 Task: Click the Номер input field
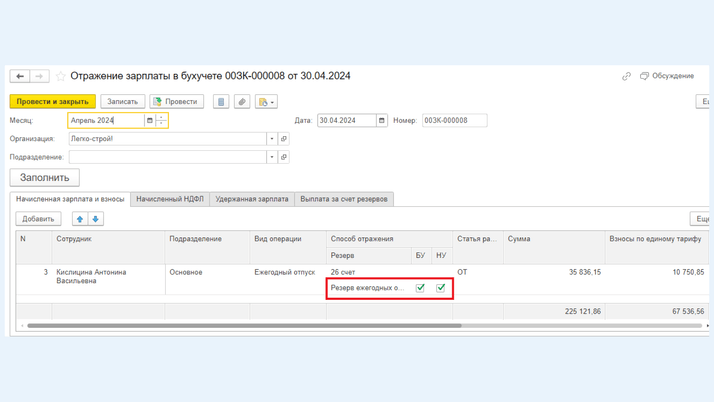(x=454, y=121)
